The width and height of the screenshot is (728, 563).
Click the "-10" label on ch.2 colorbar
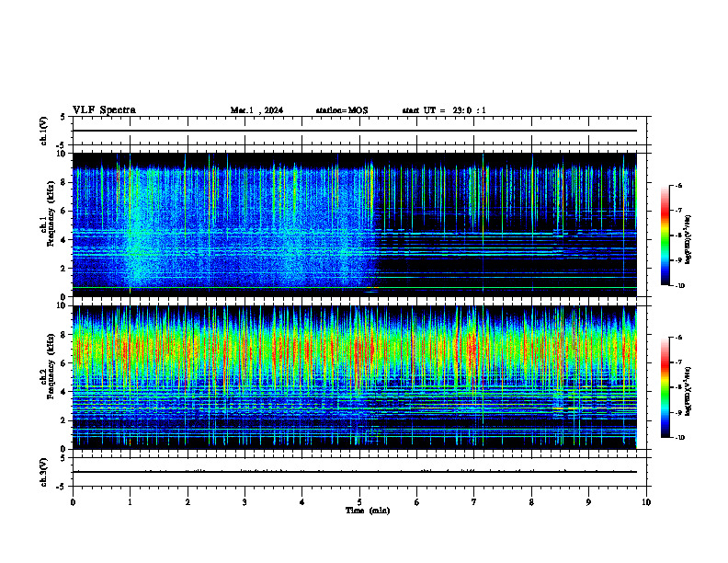679,438
